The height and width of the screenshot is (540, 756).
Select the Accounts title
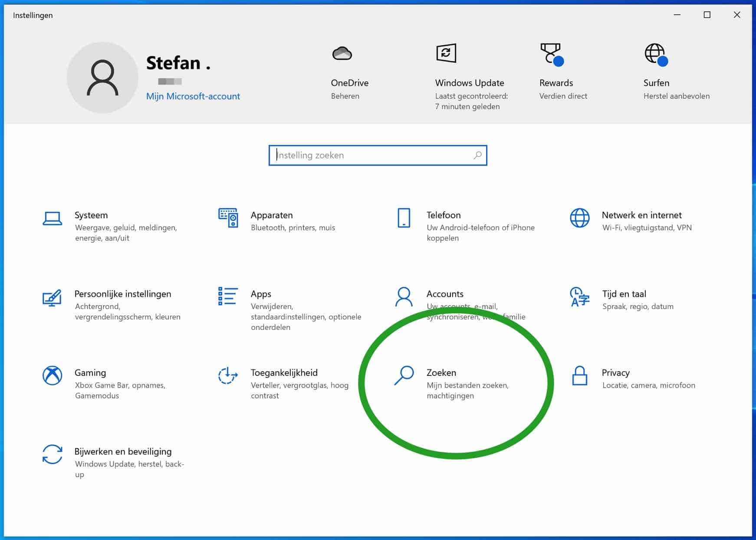click(x=445, y=294)
